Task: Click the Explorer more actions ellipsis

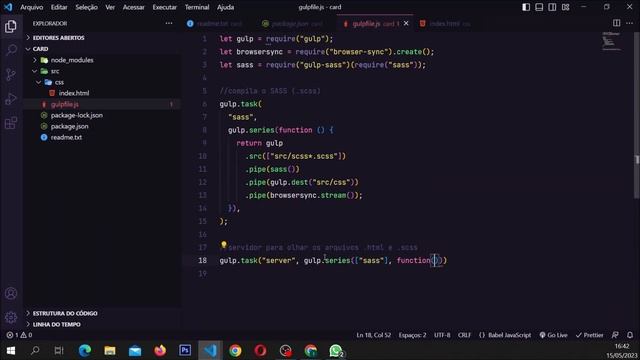Action: [169, 24]
